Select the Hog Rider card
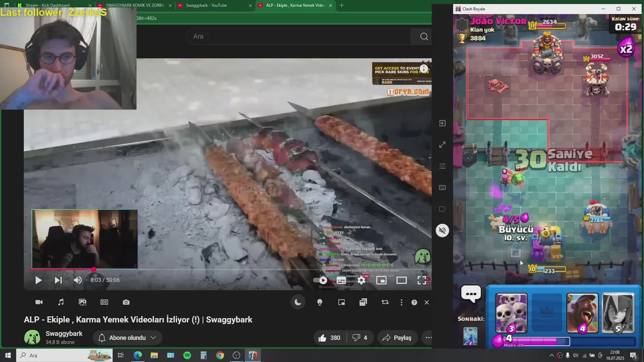The height and width of the screenshot is (362, 644). point(583,314)
